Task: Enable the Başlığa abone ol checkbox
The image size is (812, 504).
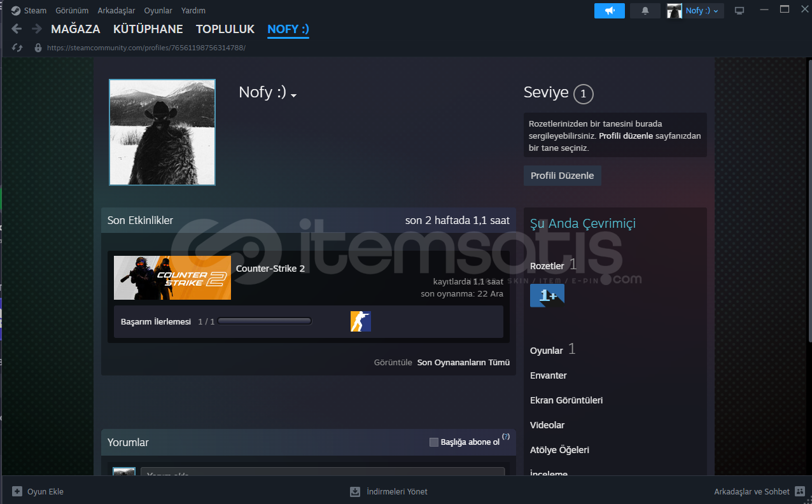Action: point(434,442)
